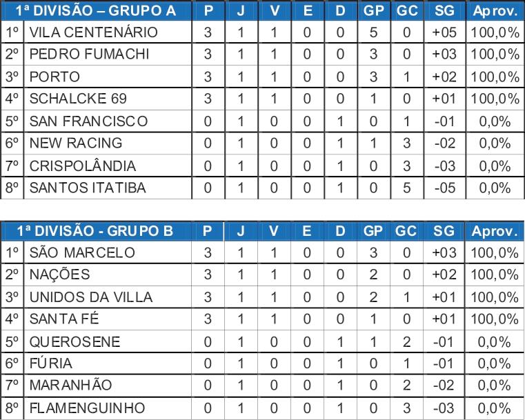This screenshot has height=420, width=525.
Task: Click the SG column header in Grupo B
Action: 444,231
